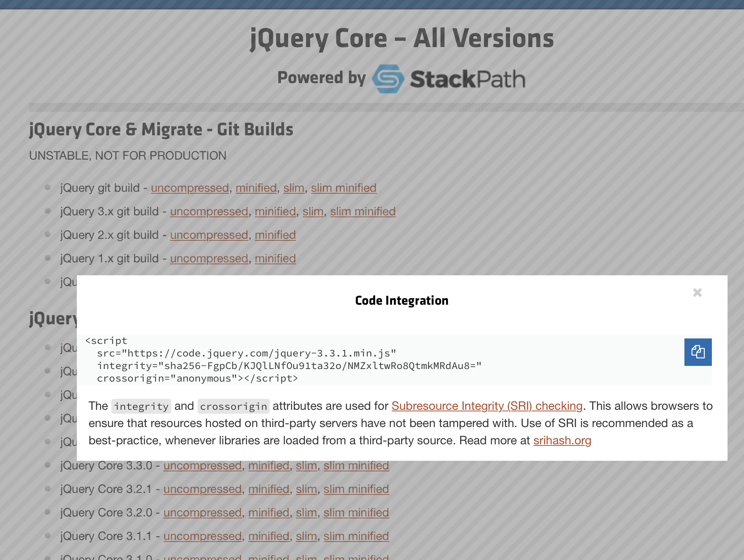Open jQuery Core 3.2.1 minified link
744x560 pixels.
269,489
